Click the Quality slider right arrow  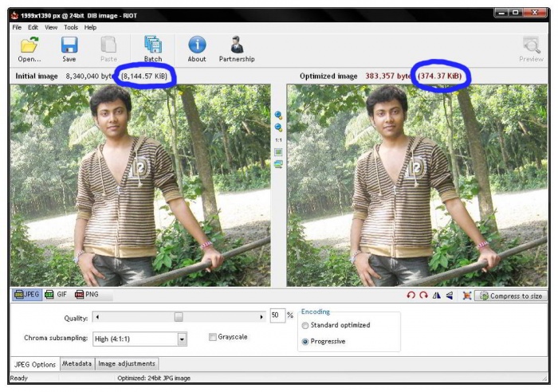pos(261,316)
